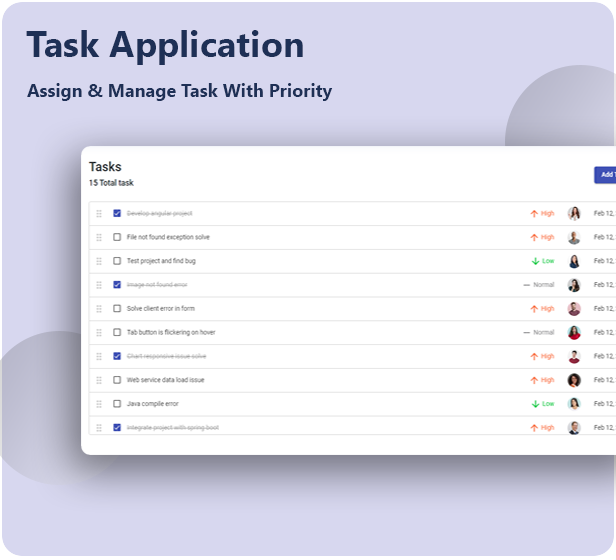Click assignee avatar for 'Integrate project with spring boot'
Viewport: 616px width, 560px height.
574,428
